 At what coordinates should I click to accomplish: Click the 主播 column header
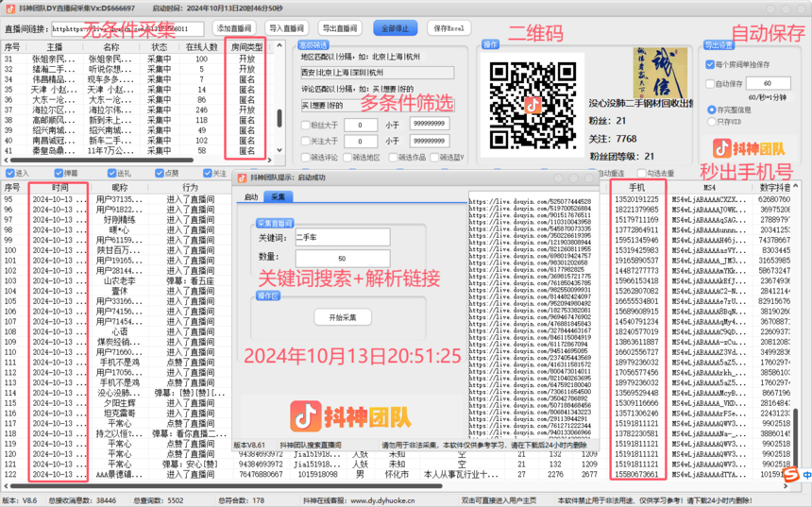(x=55, y=46)
